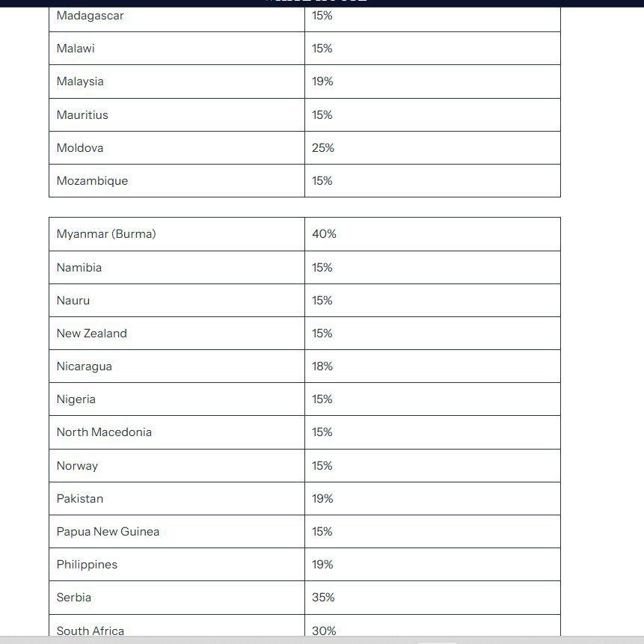Click Serbia's 35% rate cell
The height and width of the screenshot is (644, 644).
tap(323, 598)
